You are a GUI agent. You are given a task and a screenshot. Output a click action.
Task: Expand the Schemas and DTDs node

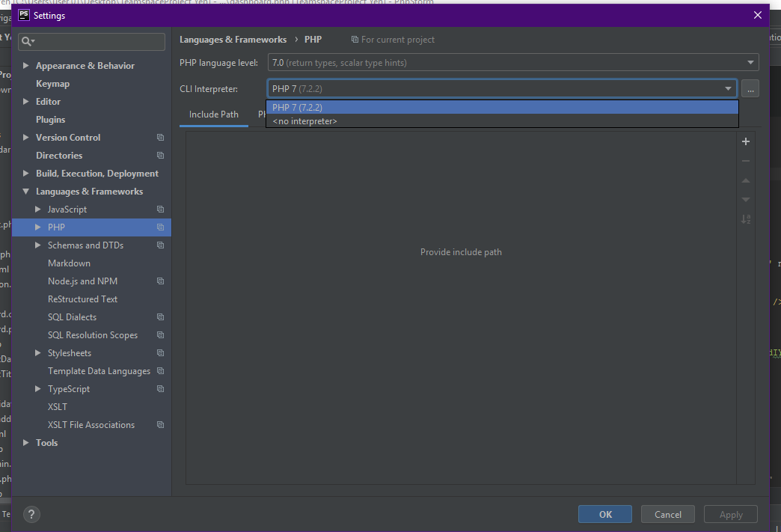38,245
